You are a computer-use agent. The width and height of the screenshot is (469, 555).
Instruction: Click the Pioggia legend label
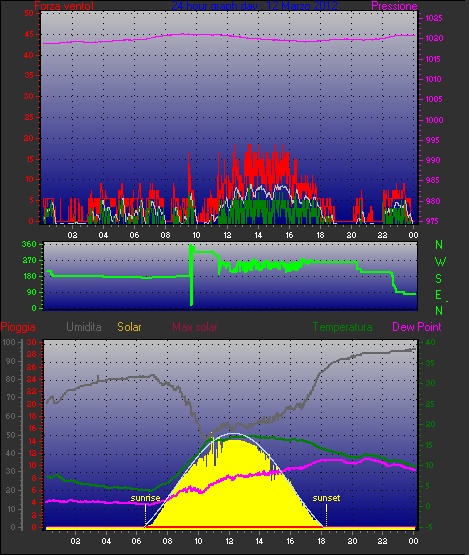[x=18, y=327]
